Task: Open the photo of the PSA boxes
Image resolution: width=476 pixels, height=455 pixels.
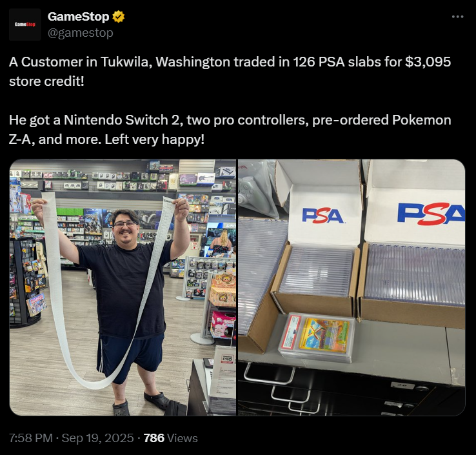Action: tap(352, 287)
